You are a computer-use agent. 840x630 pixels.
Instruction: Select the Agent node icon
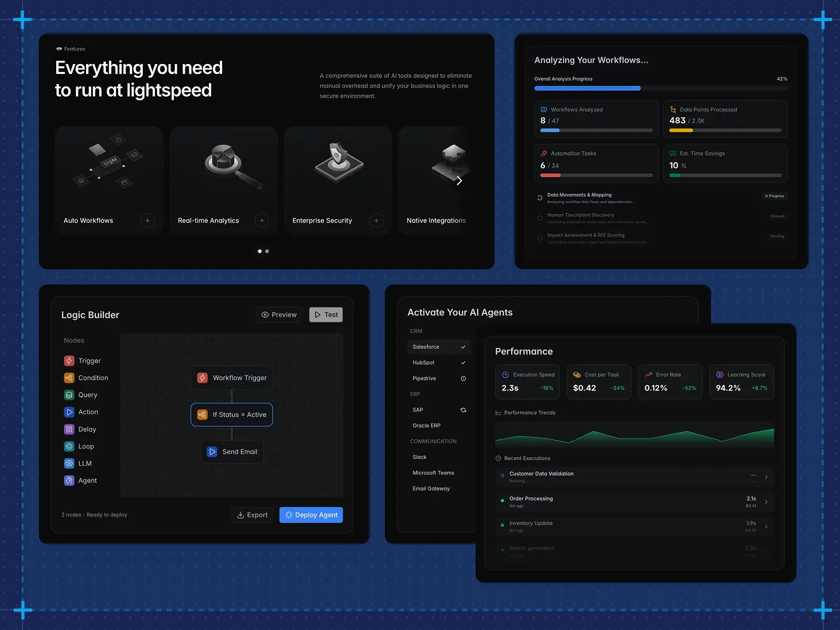point(69,480)
